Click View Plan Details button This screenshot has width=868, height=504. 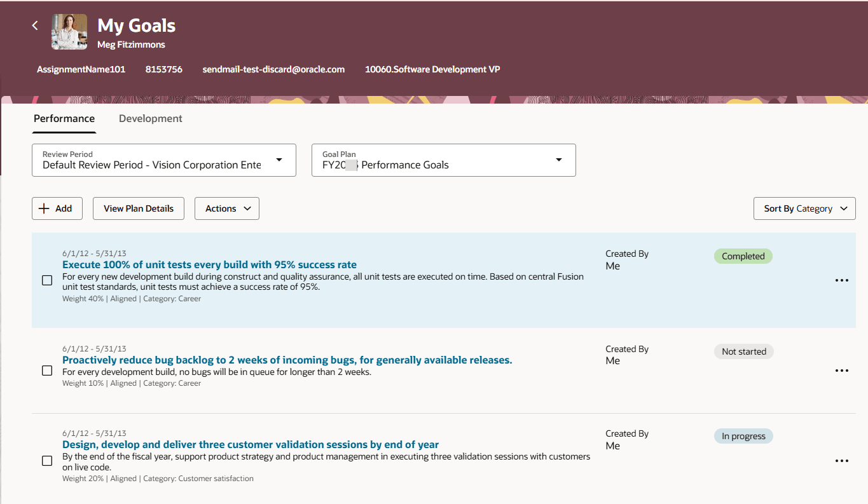coord(139,208)
